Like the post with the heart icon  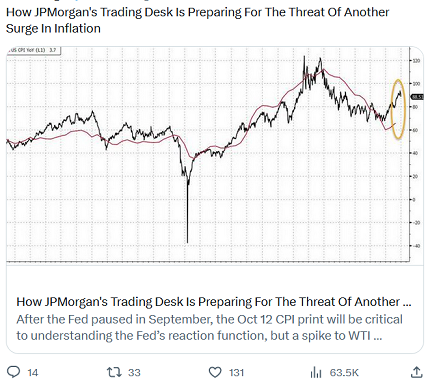click(215, 372)
